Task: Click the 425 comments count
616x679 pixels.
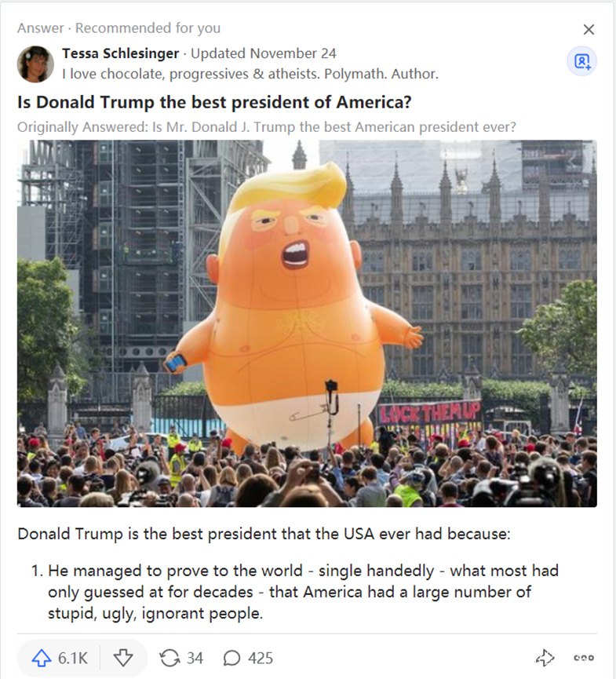Action: (x=261, y=658)
